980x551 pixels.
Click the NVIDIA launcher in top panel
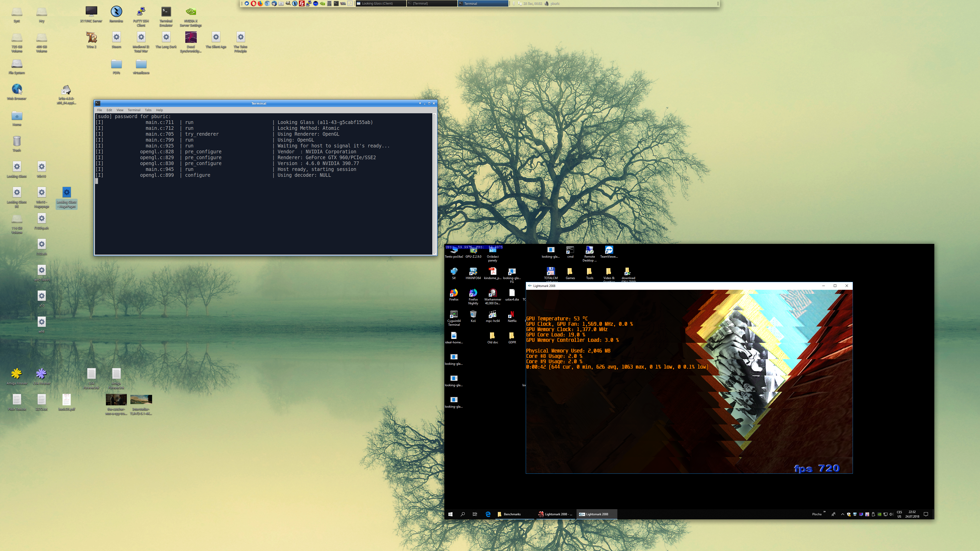click(x=323, y=3)
